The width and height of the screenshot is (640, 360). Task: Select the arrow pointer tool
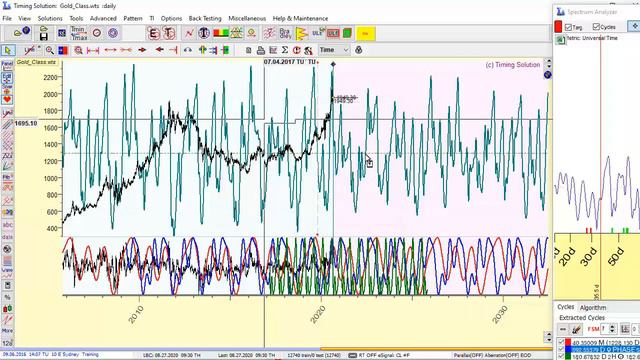pos(8,50)
